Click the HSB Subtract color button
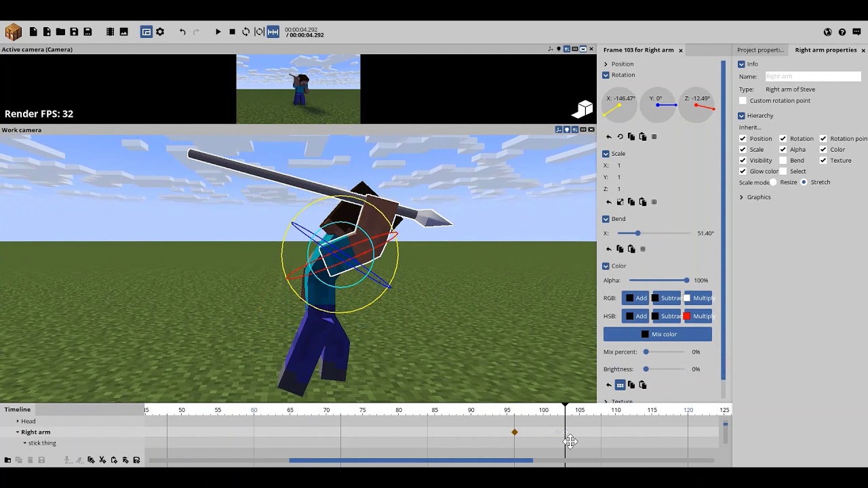868x488 pixels. [666, 317]
